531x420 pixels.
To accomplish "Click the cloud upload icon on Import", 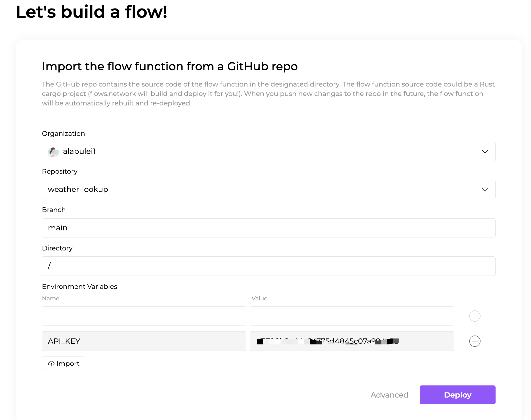I will (x=51, y=364).
